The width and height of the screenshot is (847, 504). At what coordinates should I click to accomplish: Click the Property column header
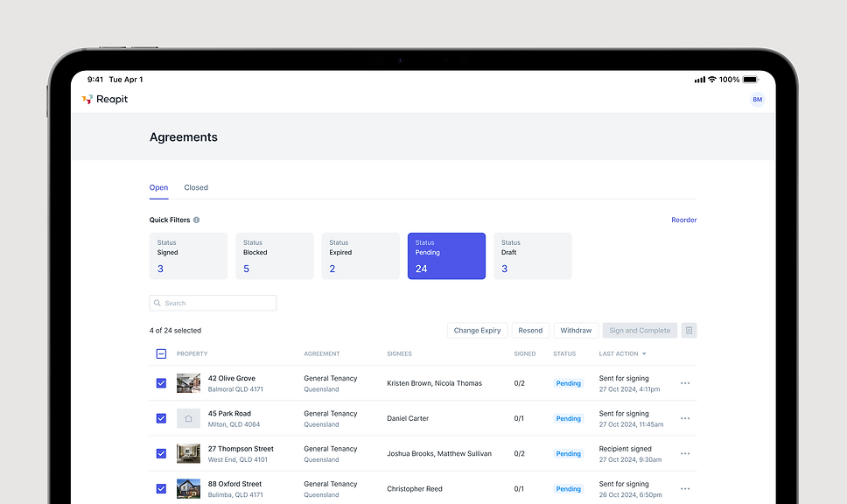[x=192, y=353]
